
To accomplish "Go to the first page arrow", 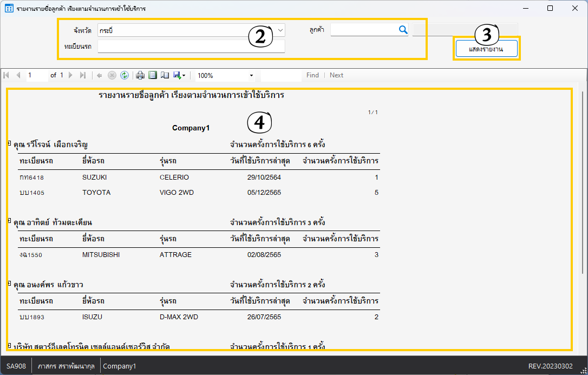I will click(x=6, y=75).
